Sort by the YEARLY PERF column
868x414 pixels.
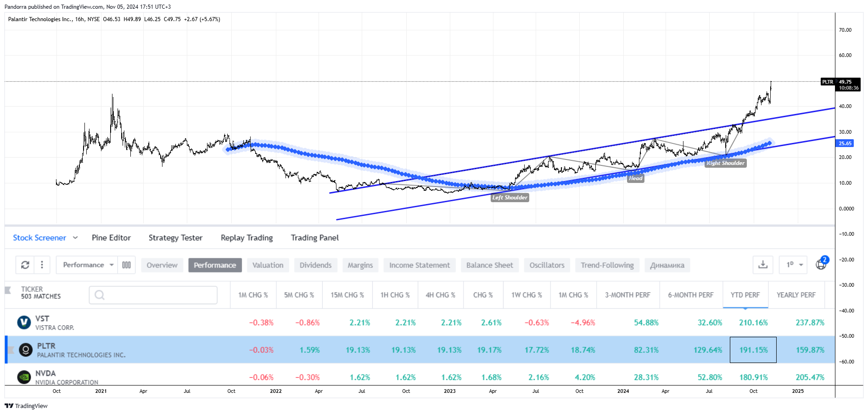coord(796,295)
